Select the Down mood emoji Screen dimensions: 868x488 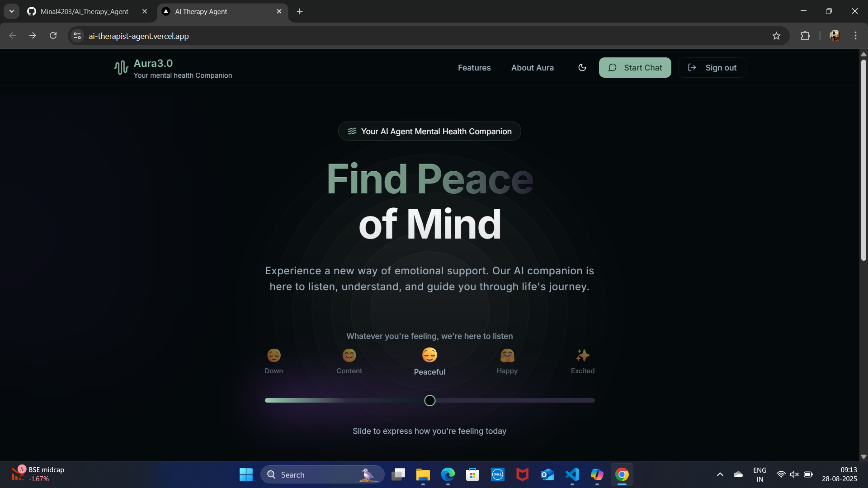[x=274, y=356]
